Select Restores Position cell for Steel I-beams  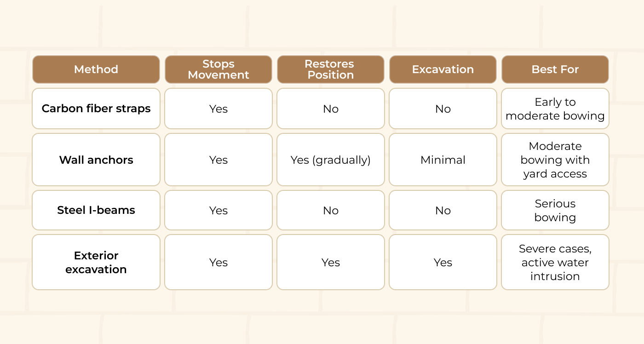coord(330,210)
